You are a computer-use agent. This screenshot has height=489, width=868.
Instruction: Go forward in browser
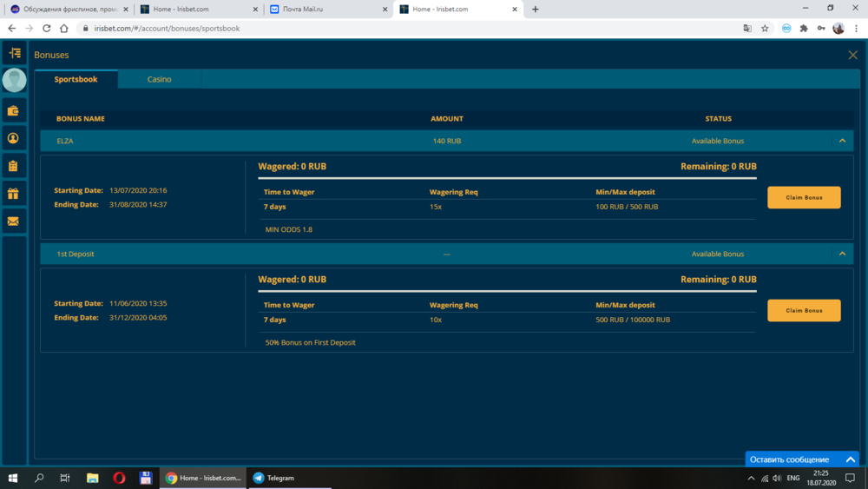[x=30, y=29]
